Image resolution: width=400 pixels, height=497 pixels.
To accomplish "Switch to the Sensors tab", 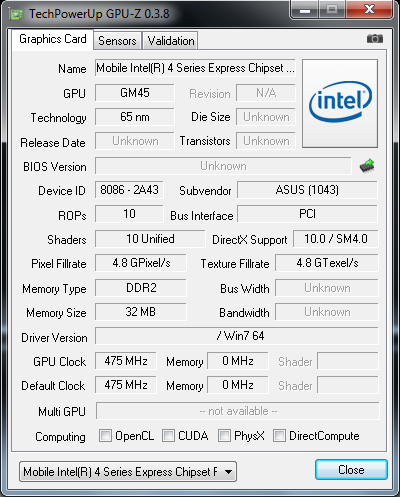I will [117, 41].
